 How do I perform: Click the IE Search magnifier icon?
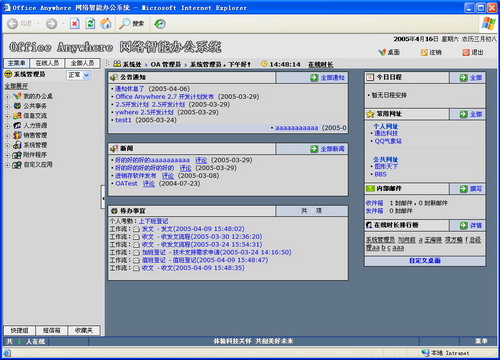124,24
